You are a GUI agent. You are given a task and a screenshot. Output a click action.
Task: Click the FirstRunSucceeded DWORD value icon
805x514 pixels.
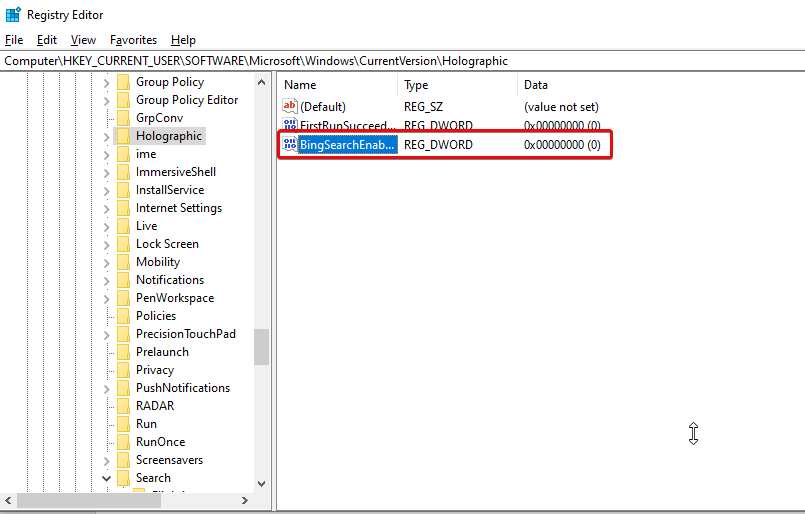(290, 124)
